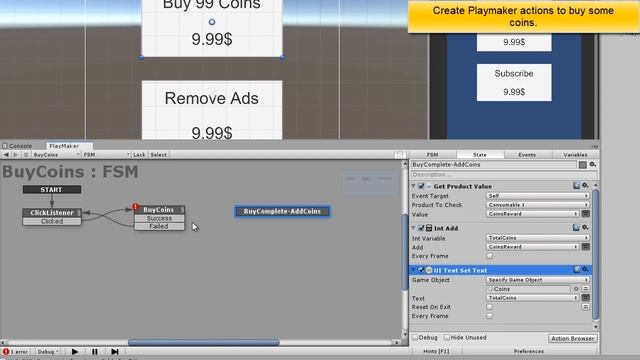Collapse the Int Add action

413,228
